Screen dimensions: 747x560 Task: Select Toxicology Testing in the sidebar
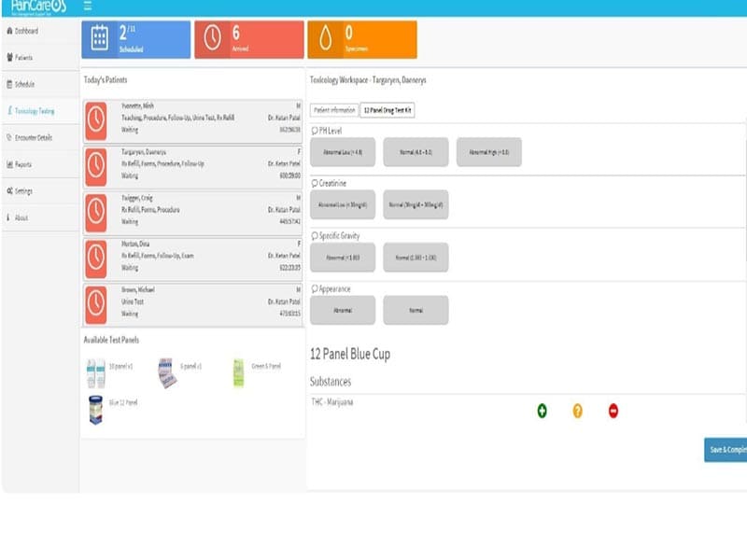[31, 111]
